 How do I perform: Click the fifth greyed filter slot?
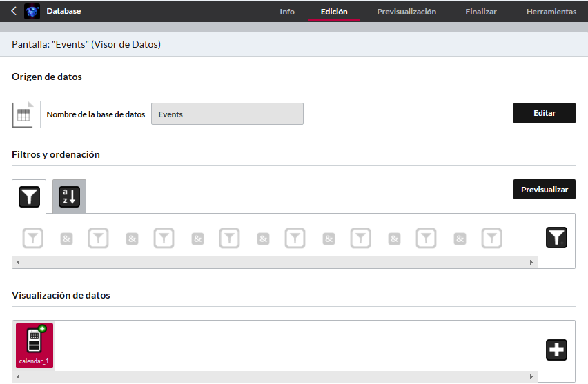coord(295,239)
